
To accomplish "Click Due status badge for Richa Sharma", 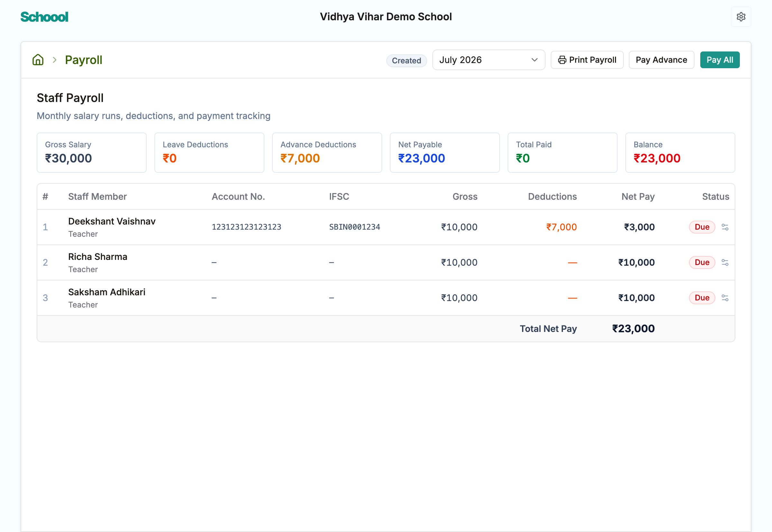I will pos(702,262).
